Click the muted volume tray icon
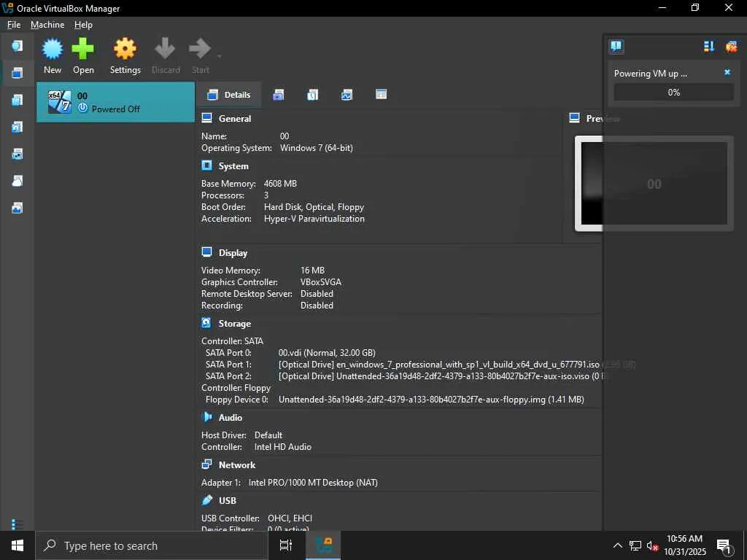 [652, 545]
